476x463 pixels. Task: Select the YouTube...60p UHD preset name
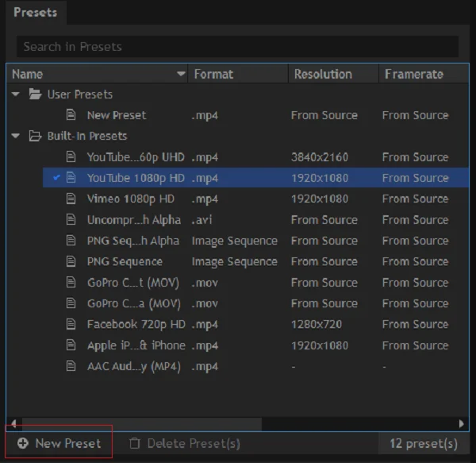tap(136, 157)
